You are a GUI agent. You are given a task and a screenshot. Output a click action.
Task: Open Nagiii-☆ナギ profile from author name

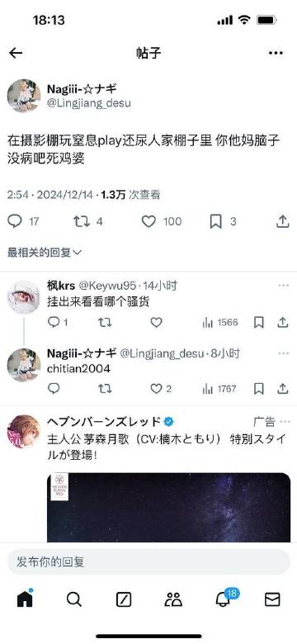coord(82,89)
